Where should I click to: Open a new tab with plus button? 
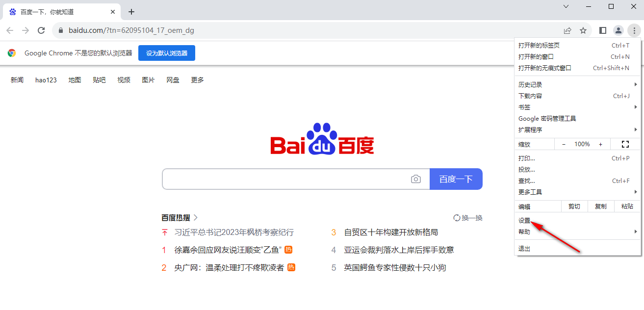131,12
